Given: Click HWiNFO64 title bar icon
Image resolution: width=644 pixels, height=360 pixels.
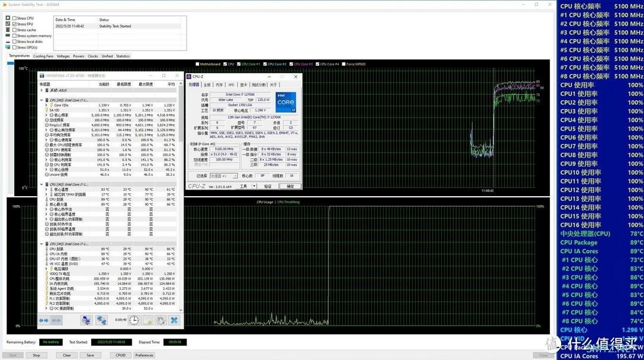Looking at the screenshot, I should (x=42, y=76).
